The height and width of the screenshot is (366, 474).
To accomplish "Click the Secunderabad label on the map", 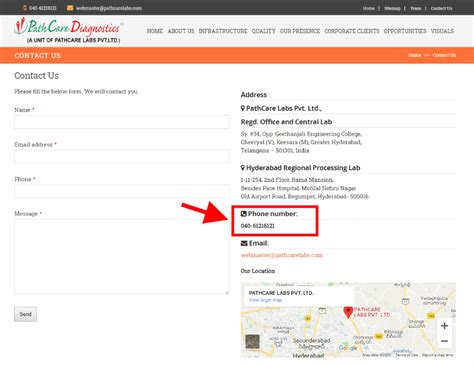I will [311, 341].
